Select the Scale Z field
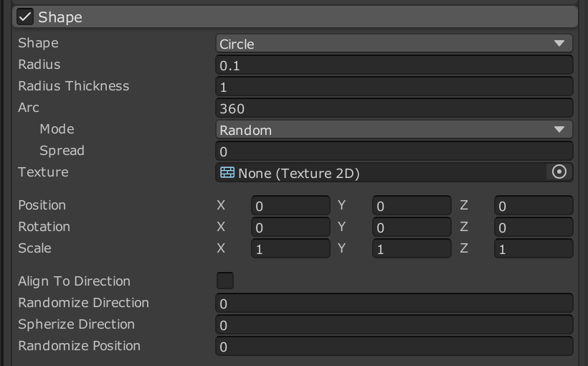 tap(534, 248)
